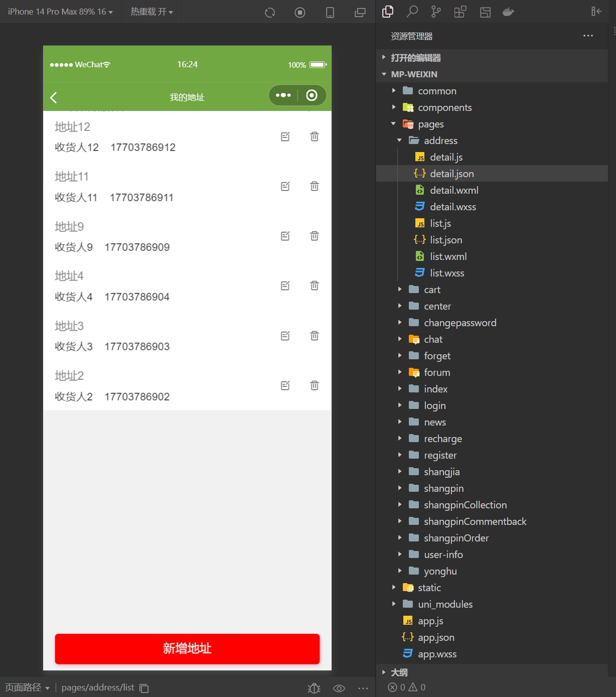Edit the 地址9 address entry
Viewport: 616px width, 697px height.
(285, 236)
